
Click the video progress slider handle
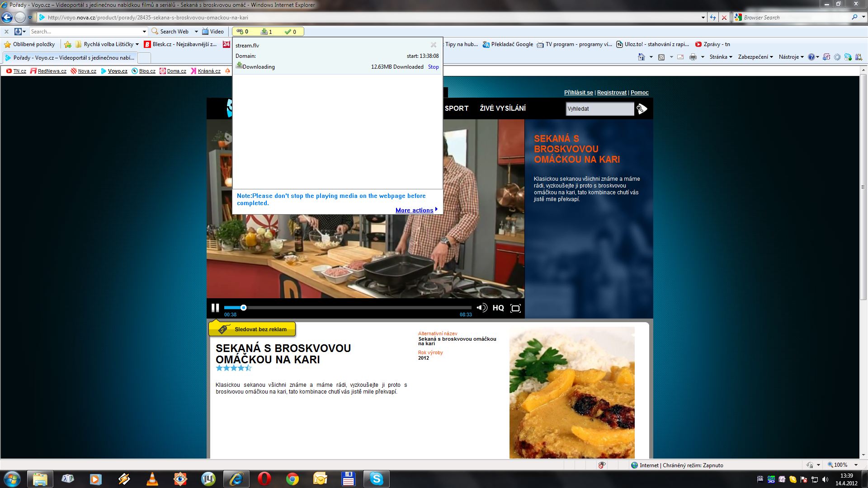[243, 308]
